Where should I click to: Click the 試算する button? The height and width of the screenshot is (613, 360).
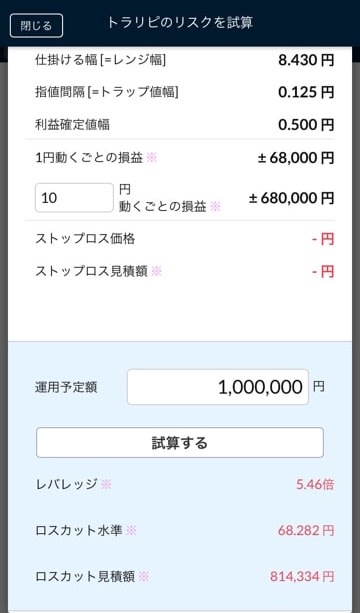tap(180, 443)
